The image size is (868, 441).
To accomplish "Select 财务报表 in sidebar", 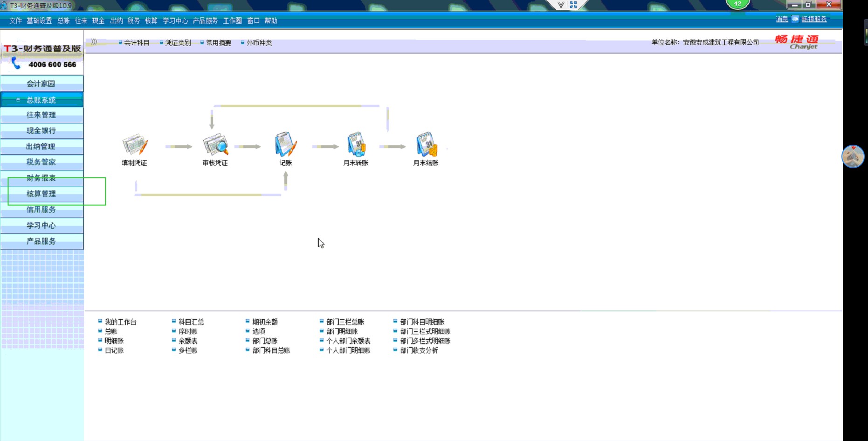I will [x=41, y=178].
